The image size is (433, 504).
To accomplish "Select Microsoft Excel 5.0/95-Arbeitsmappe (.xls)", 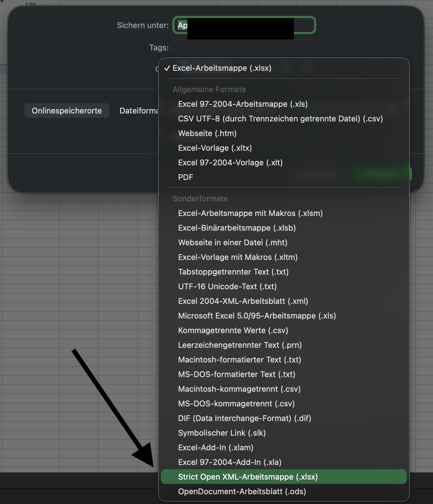I will tap(284, 316).
